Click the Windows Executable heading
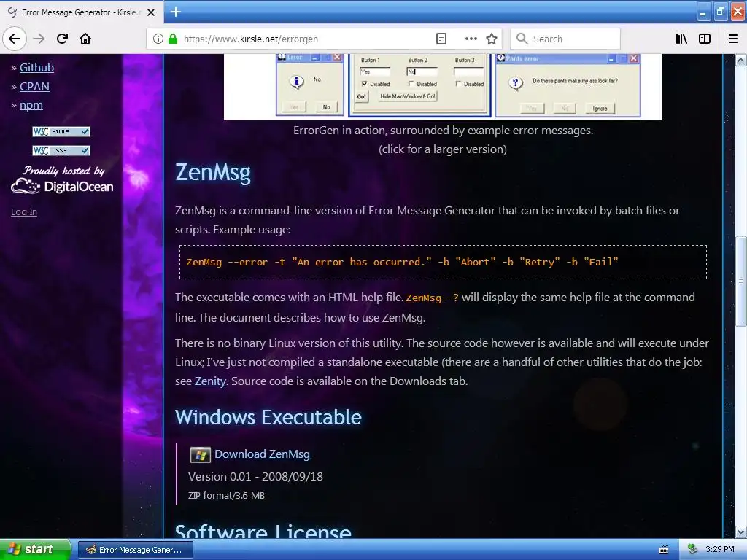747x560 pixels. pos(268,417)
